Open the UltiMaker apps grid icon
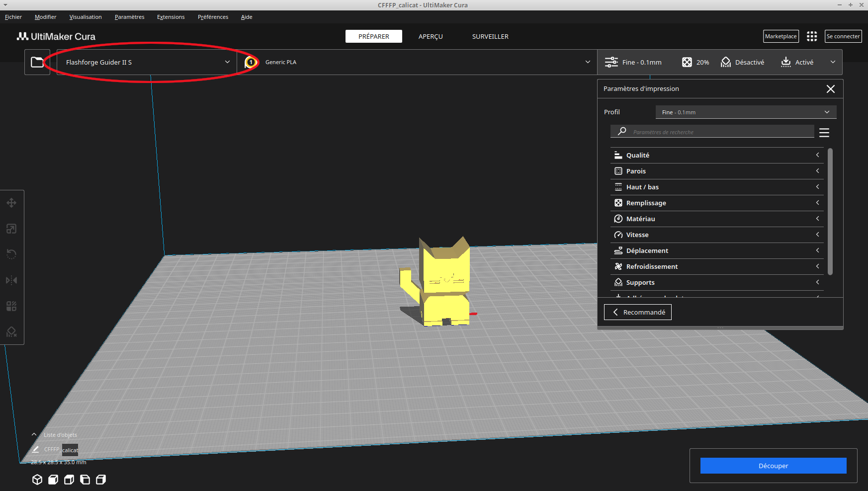The width and height of the screenshot is (868, 491). pos(812,36)
